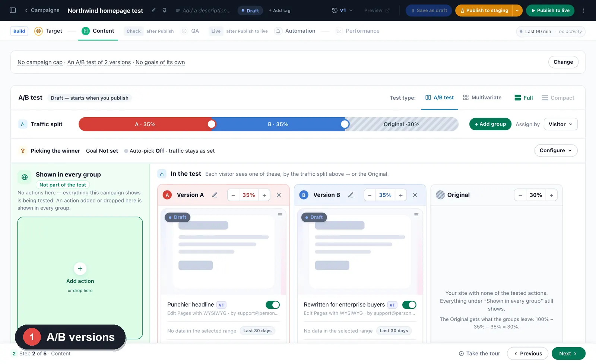Click the A/B traffic split handle
Viewport: 596px width, 364px height.
coord(212,124)
